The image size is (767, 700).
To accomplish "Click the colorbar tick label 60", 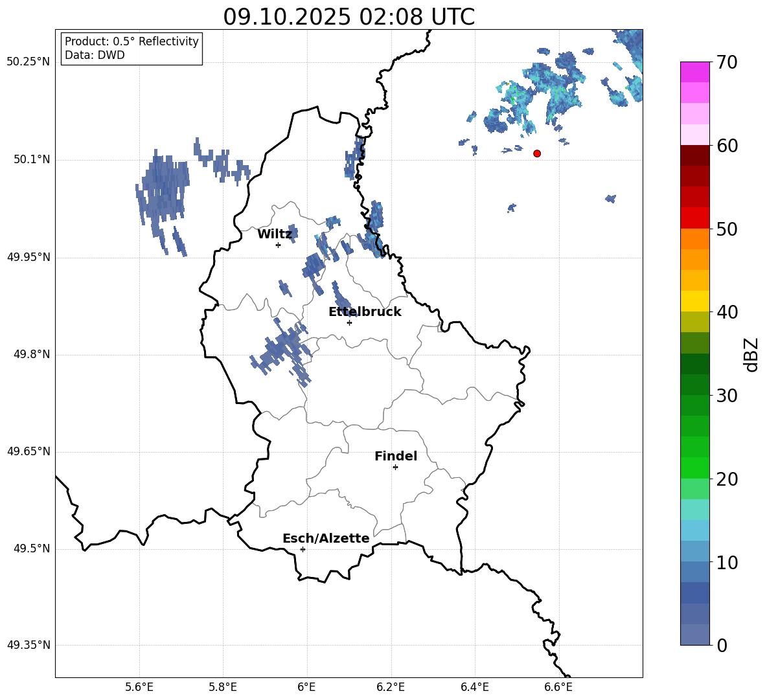I will 727,146.
